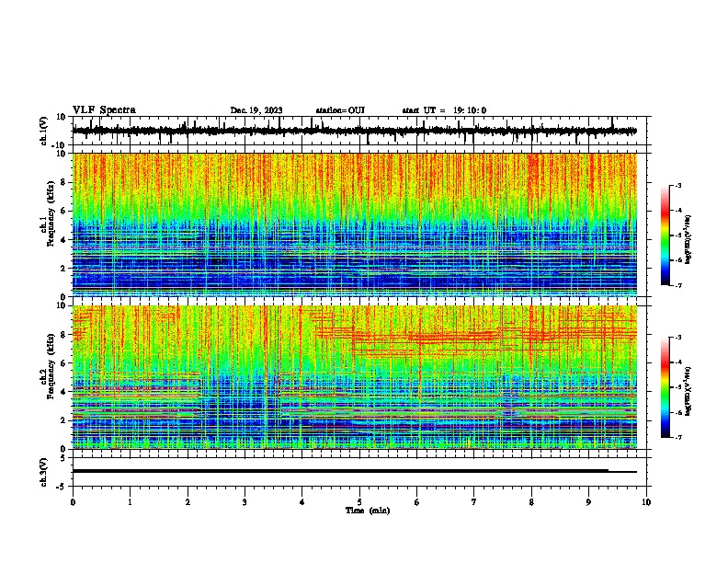Click the "-5" label on ch.1 colorbar
This screenshot has width=728, height=563.
click(677, 236)
